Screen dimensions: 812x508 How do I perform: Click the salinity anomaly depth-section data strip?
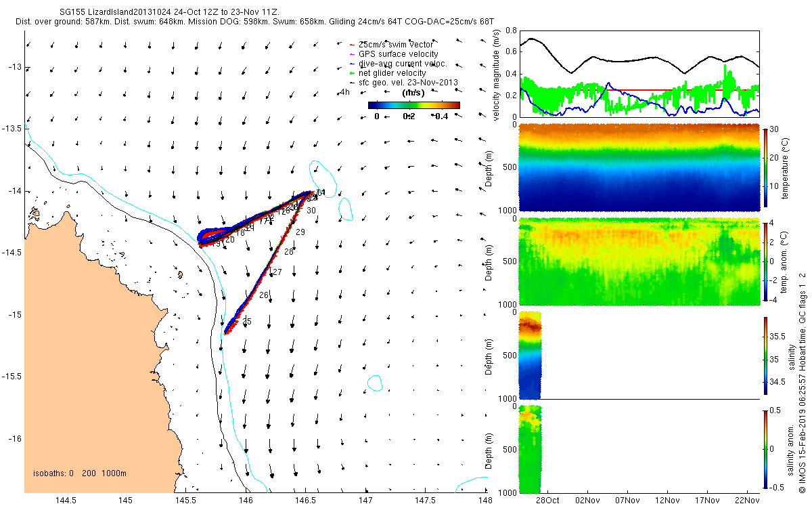(530, 448)
